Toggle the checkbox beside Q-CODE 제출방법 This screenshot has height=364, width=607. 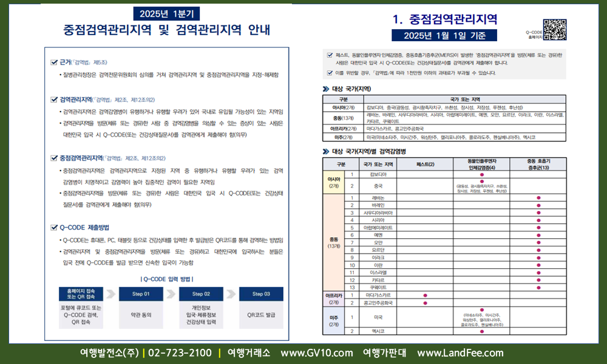(55, 227)
